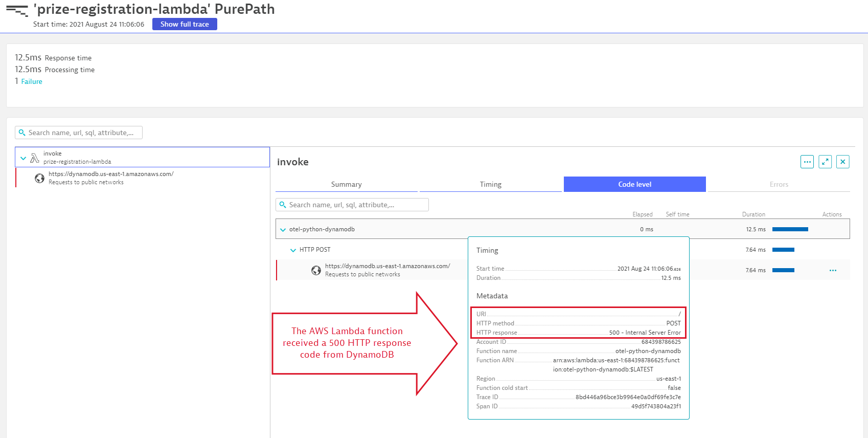The image size is (868, 438).
Task: Click the Metadata heading in tooltip
Action: [492, 296]
